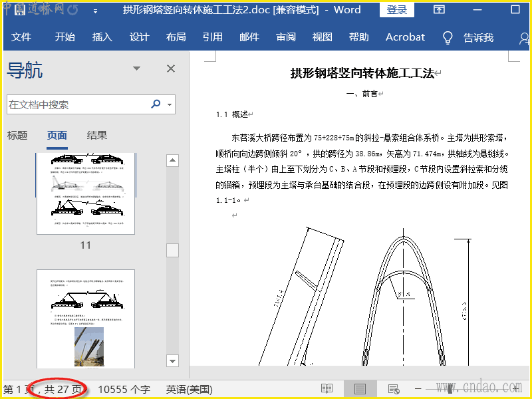
Task: Click the document title 拱形钢塔竖向转体施工工法
Action: pyautogui.click(x=362, y=73)
